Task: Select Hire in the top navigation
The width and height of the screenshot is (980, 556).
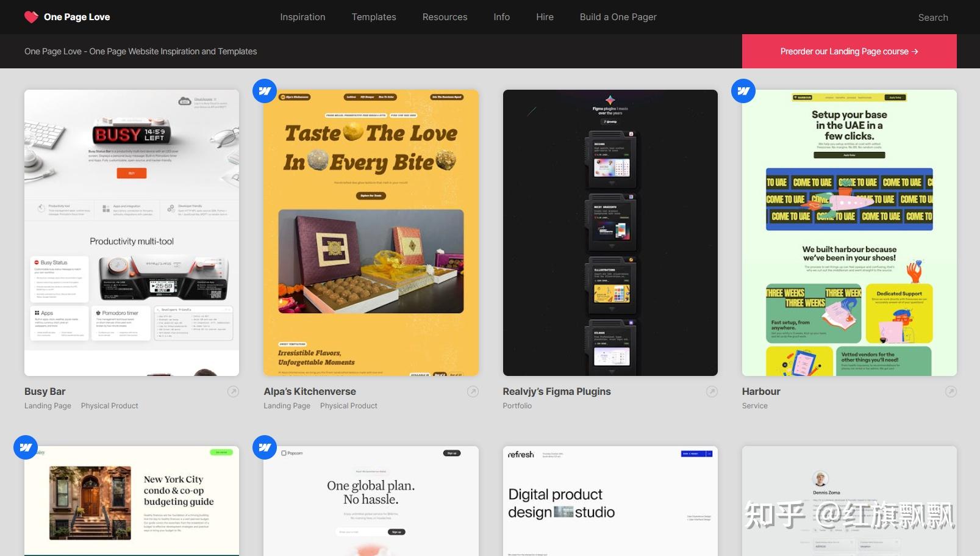Action: click(x=545, y=17)
